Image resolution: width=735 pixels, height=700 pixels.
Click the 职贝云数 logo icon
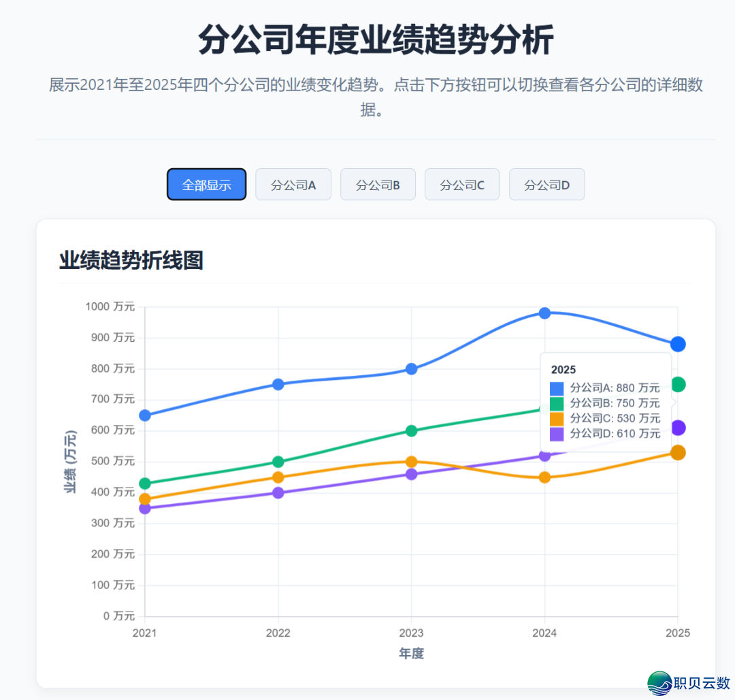659,682
